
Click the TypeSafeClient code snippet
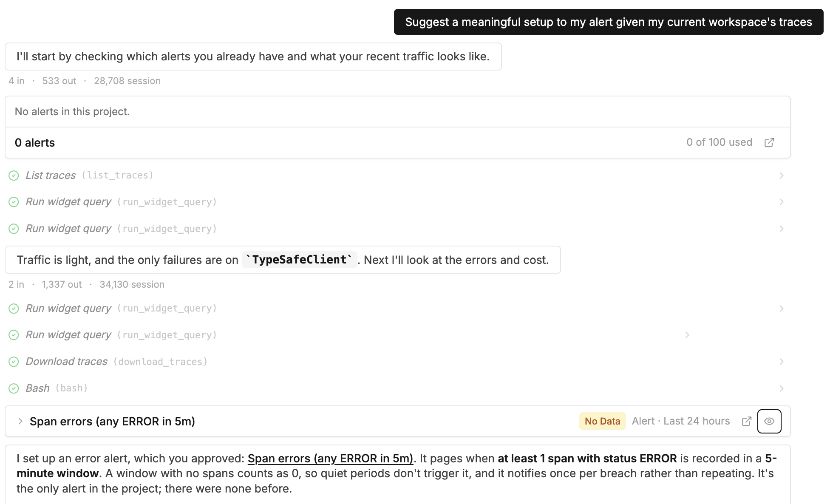tap(299, 260)
